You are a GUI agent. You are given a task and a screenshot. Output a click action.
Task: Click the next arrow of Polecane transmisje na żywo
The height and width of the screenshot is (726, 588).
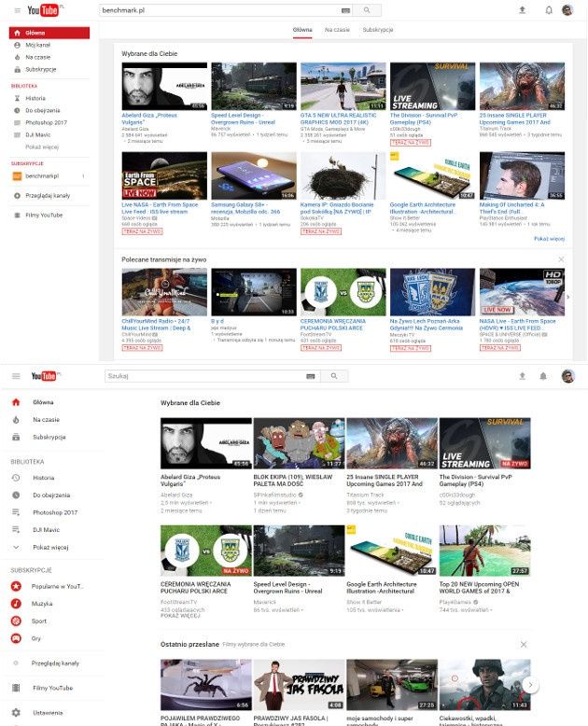tap(568, 297)
